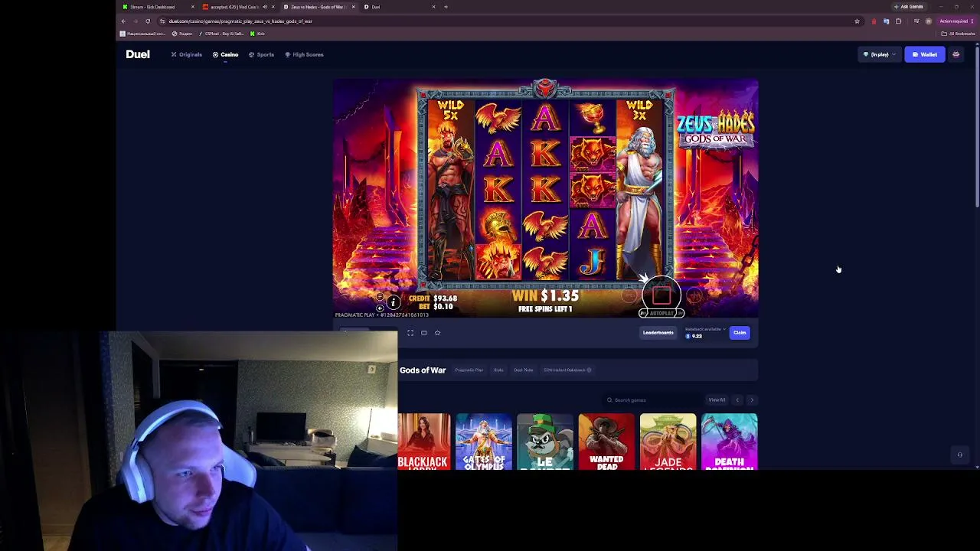Open a new browser tab

[x=446, y=7]
